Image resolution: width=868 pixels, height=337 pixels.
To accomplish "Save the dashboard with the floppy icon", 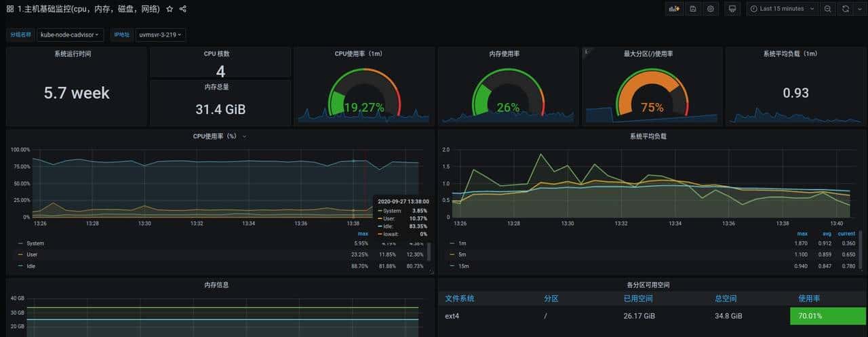I will [x=692, y=9].
